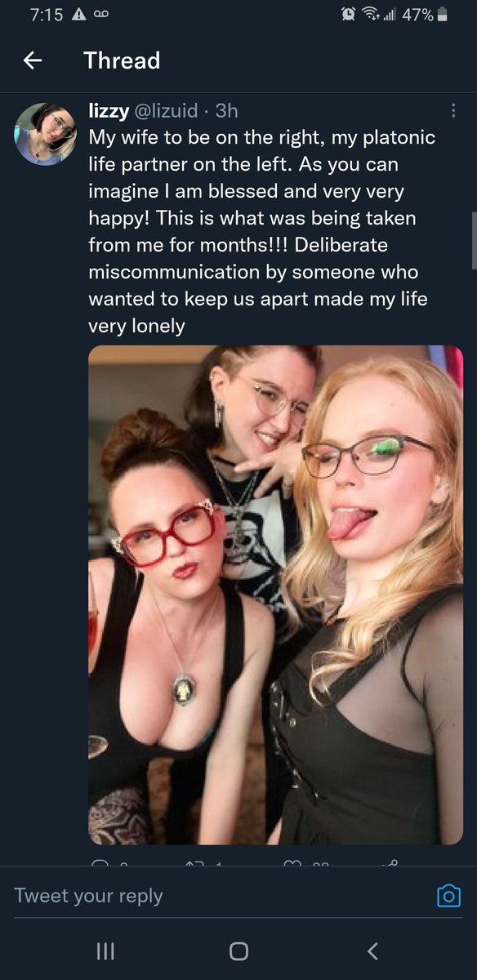Image resolution: width=477 pixels, height=980 pixels.
Task: Tap the Android recent apps button
Action: pyautogui.click(x=104, y=951)
